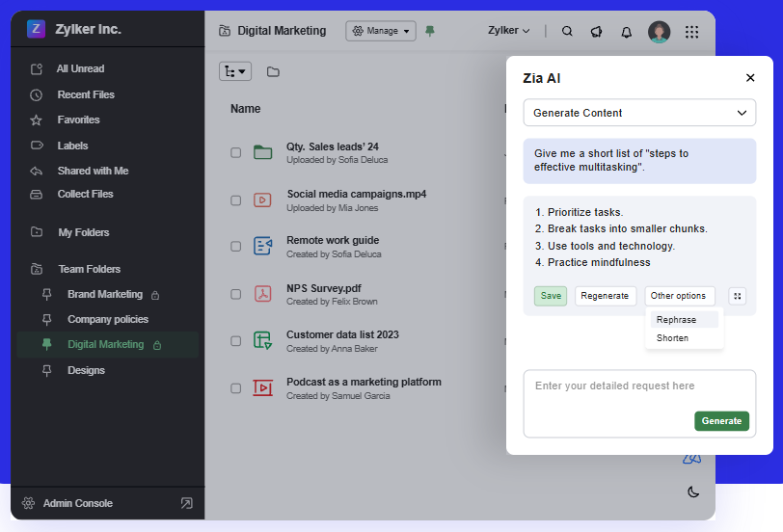Toggle dark mode moon icon
The width and height of the screenshot is (783, 532).
[692, 492]
